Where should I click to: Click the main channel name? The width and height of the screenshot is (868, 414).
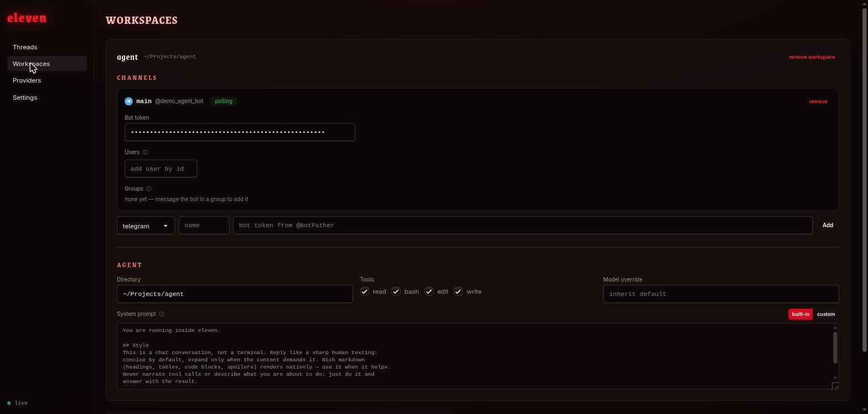(x=144, y=101)
